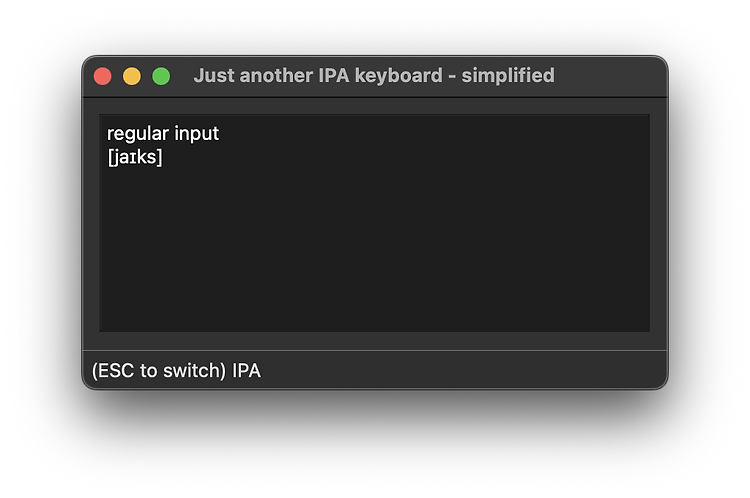750x498 pixels.
Task: Click the opening bracket before 'jaɪks'
Action: (x=110, y=157)
